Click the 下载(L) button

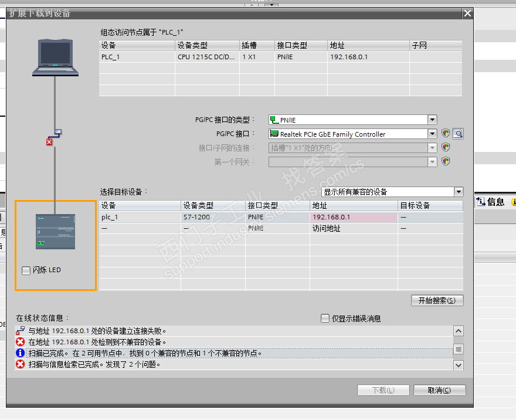point(383,390)
